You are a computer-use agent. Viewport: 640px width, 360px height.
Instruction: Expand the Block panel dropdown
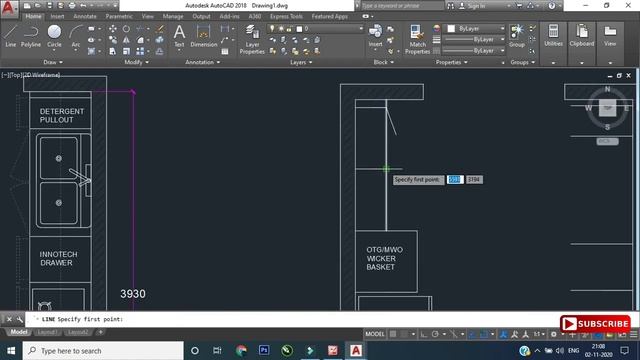pyautogui.click(x=384, y=62)
